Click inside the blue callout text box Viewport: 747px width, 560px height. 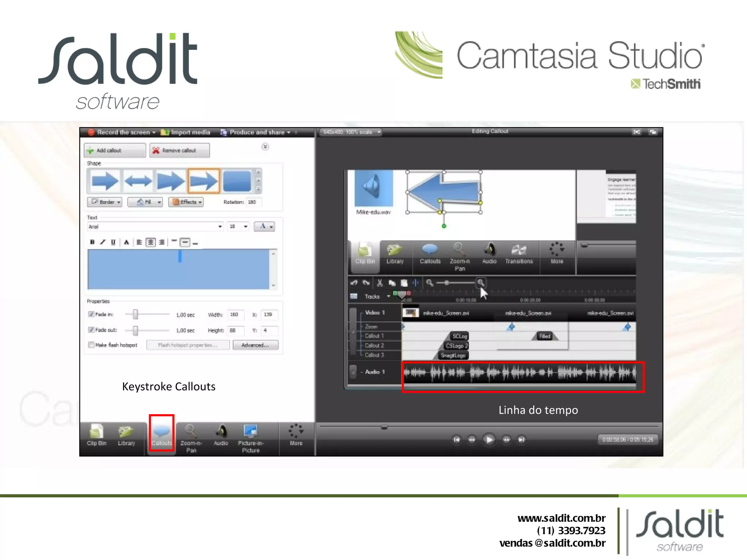tap(179, 269)
